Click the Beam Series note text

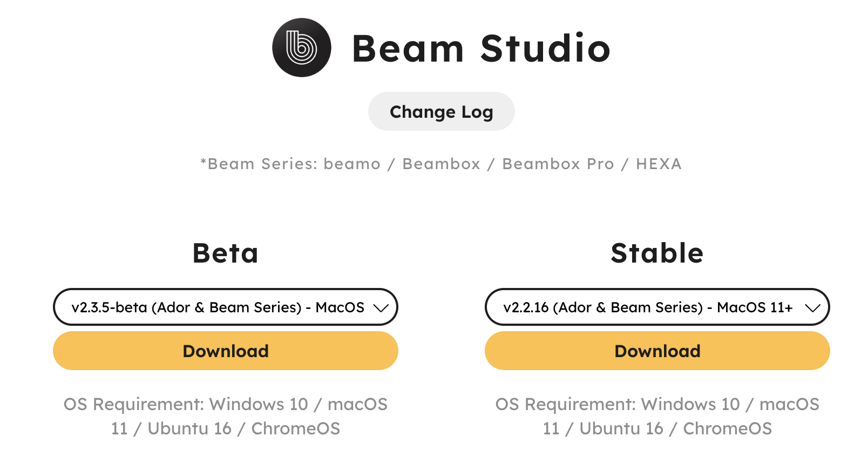(x=441, y=164)
